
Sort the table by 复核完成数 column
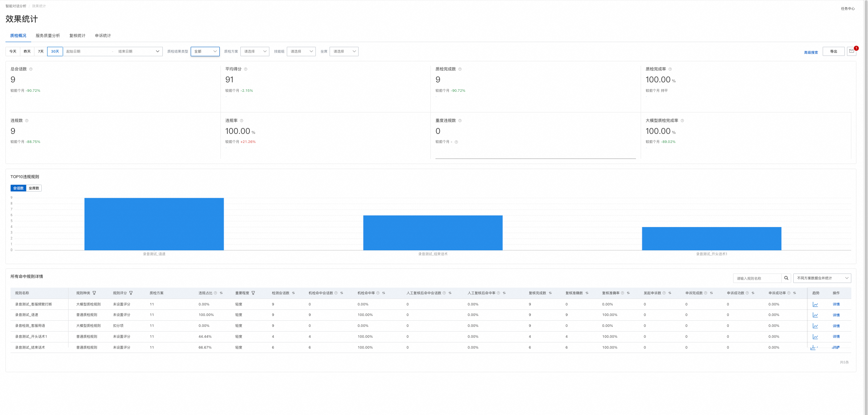pos(550,293)
